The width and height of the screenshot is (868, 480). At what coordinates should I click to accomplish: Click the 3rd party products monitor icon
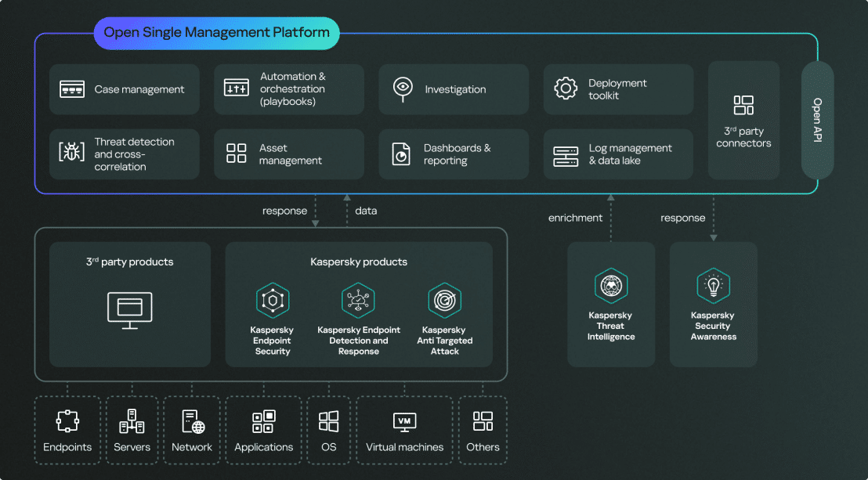click(130, 311)
